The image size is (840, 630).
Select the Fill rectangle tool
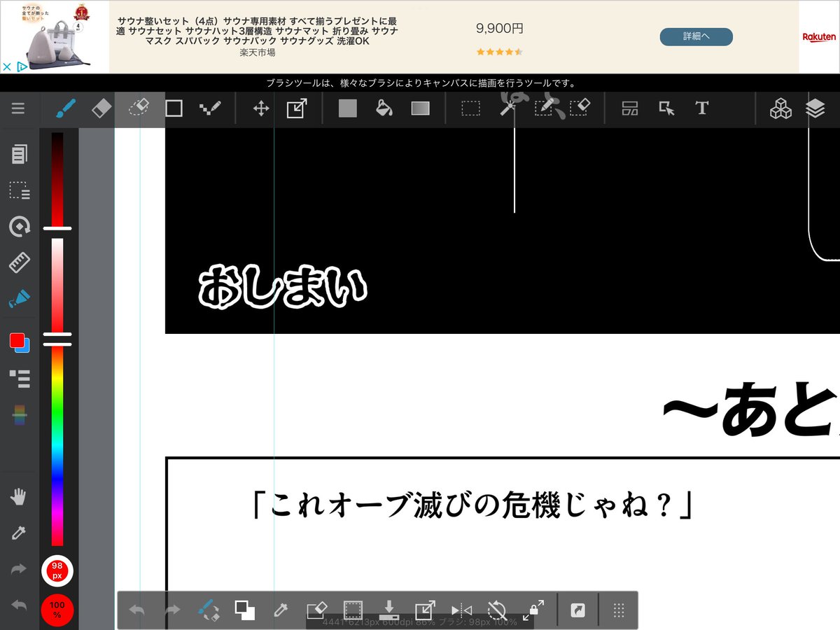(348, 108)
